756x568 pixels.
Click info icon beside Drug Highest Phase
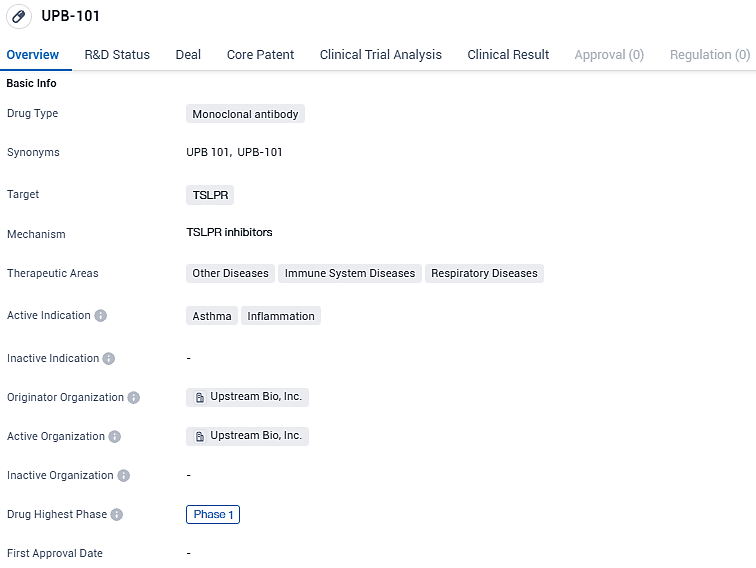[117, 515]
